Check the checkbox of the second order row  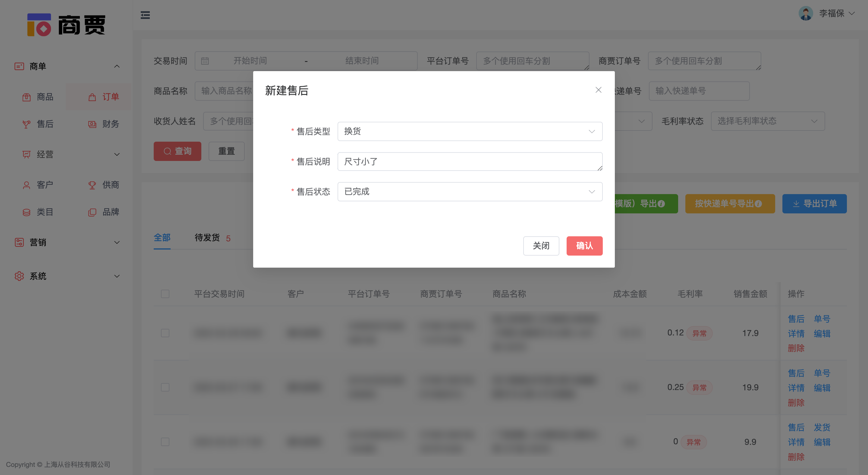coord(165,387)
